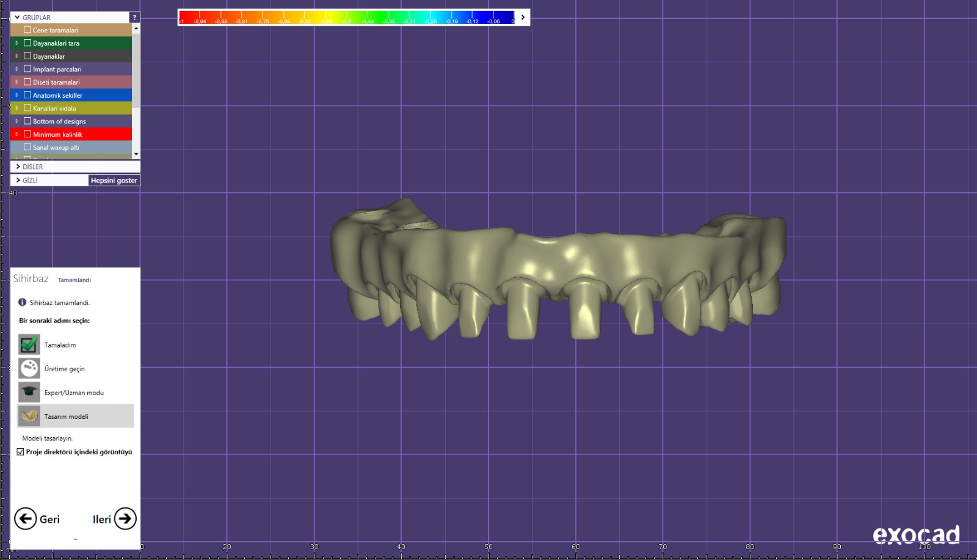The width and height of the screenshot is (977, 560).
Task: Click the question mark help icon
Action: [x=134, y=18]
